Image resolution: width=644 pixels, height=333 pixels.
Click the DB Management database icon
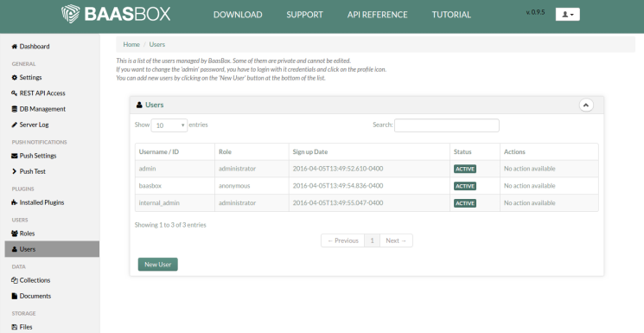15,109
